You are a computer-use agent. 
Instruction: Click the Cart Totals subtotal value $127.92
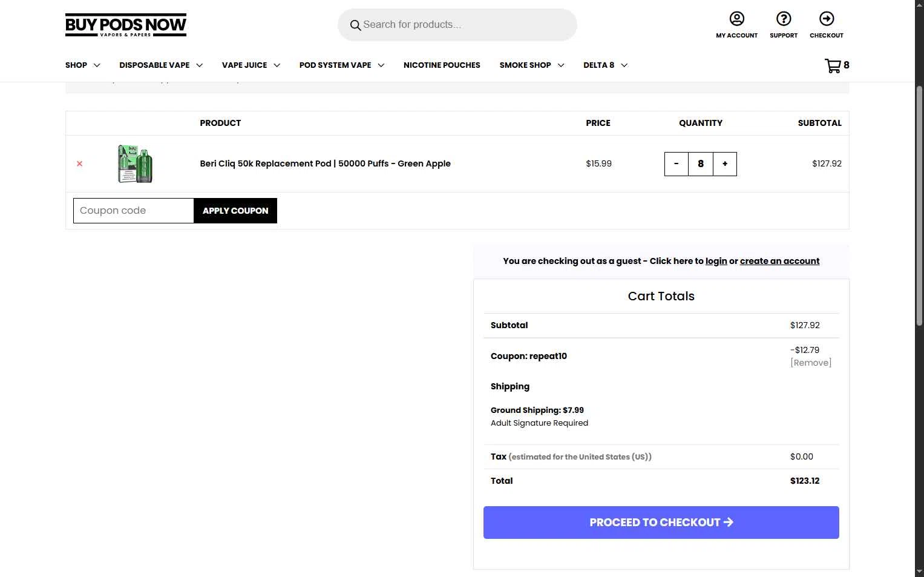(805, 325)
